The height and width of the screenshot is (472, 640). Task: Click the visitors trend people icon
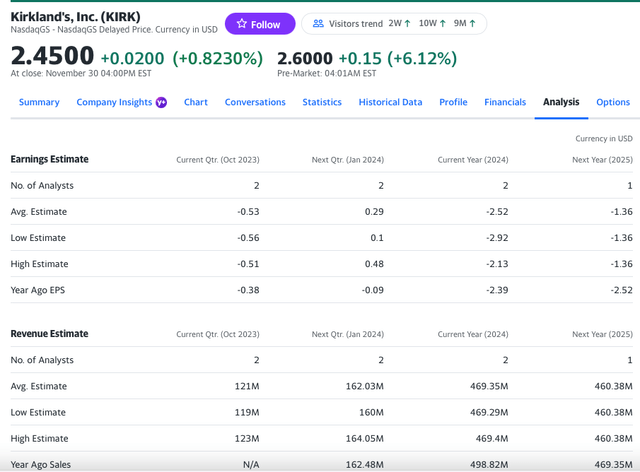click(318, 24)
